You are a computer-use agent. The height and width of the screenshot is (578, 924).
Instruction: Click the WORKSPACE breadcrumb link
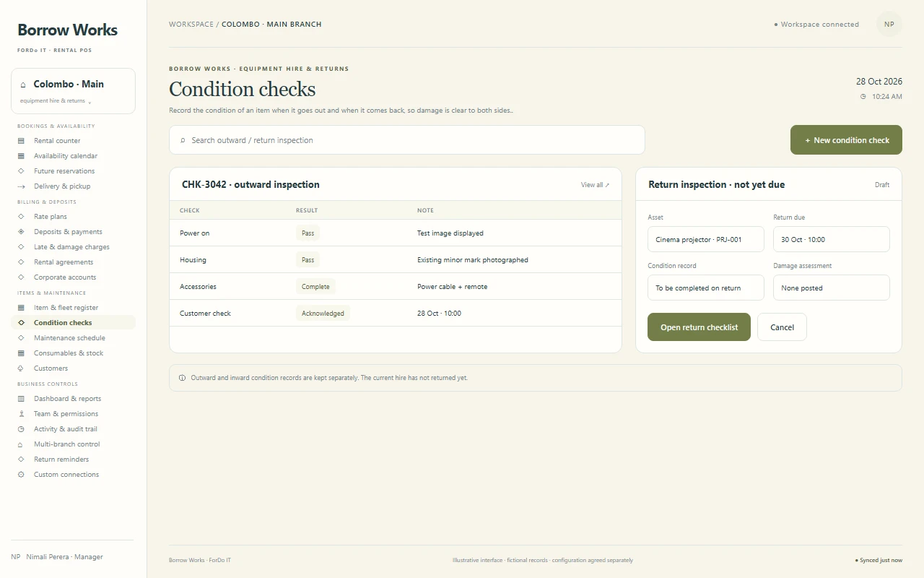click(191, 24)
